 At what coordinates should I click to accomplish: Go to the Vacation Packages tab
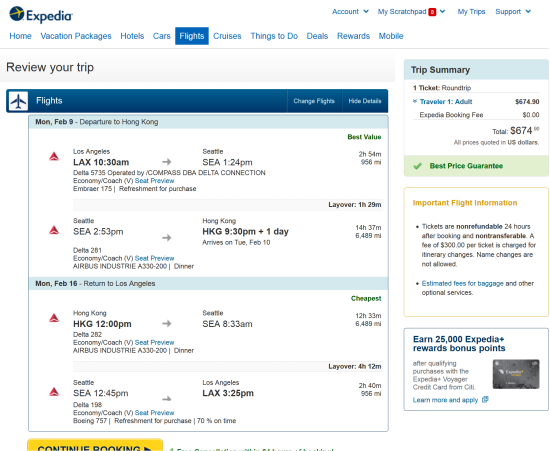76,36
